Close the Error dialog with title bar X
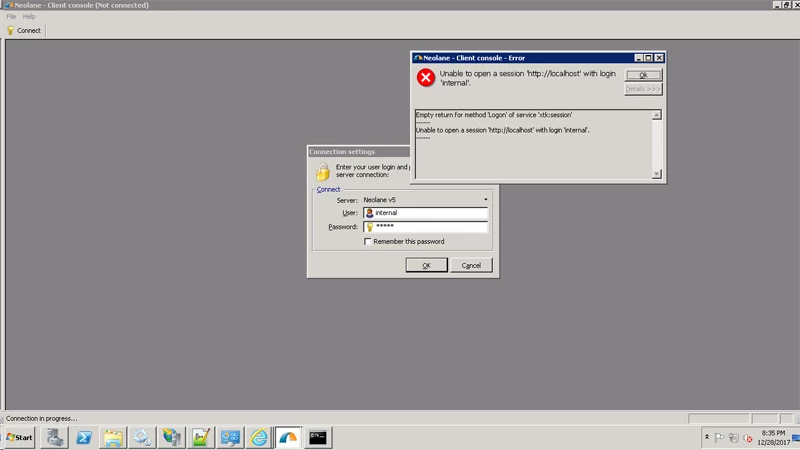 coord(659,58)
